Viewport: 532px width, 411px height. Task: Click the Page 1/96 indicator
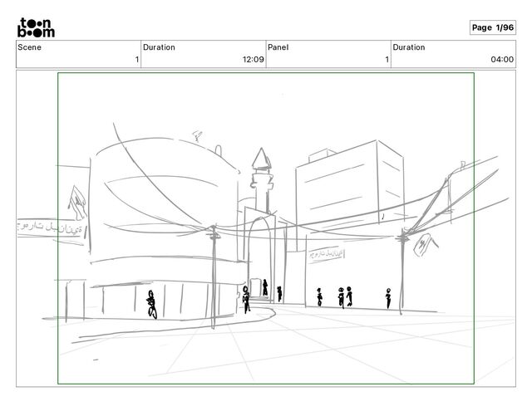point(493,27)
